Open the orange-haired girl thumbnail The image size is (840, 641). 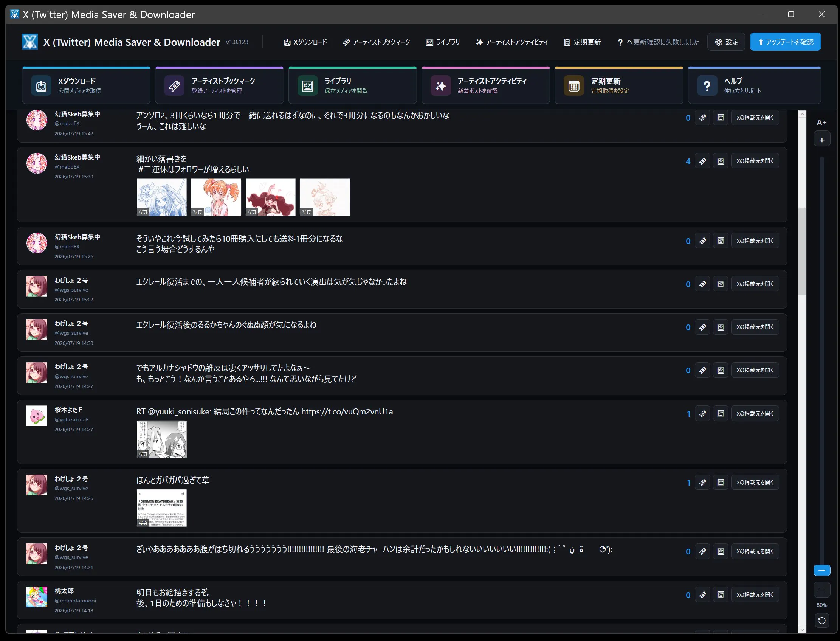click(216, 197)
